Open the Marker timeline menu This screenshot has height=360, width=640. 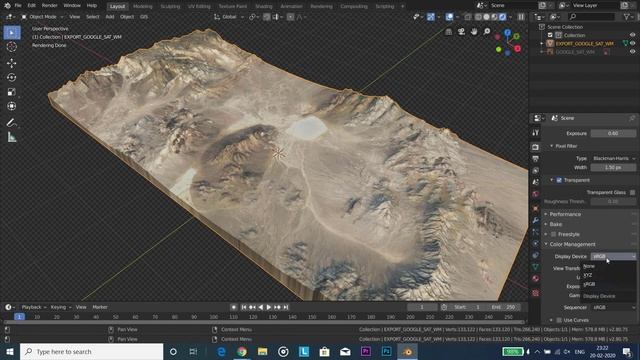tap(100, 307)
